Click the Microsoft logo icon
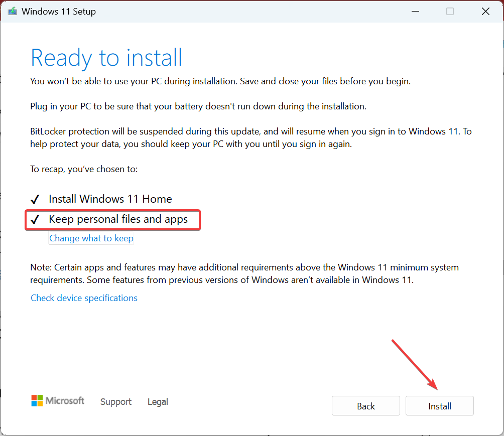The width and height of the screenshot is (504, 436). click(x=37, y=401)
